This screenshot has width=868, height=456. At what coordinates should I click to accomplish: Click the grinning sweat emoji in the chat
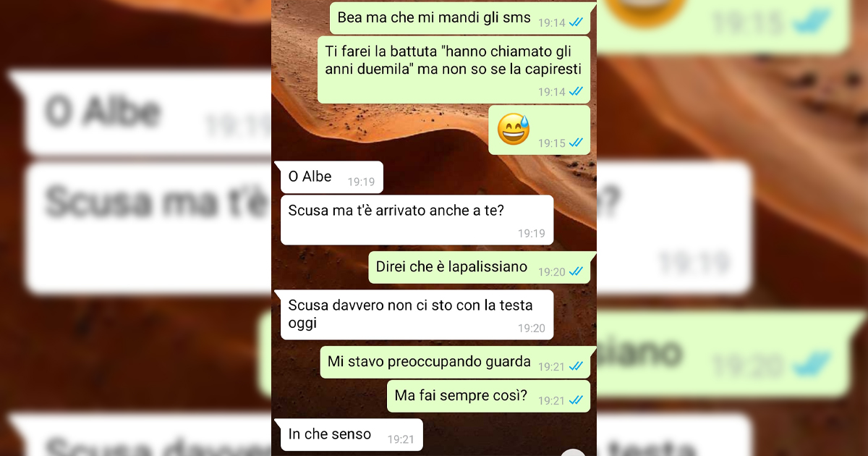514,129
